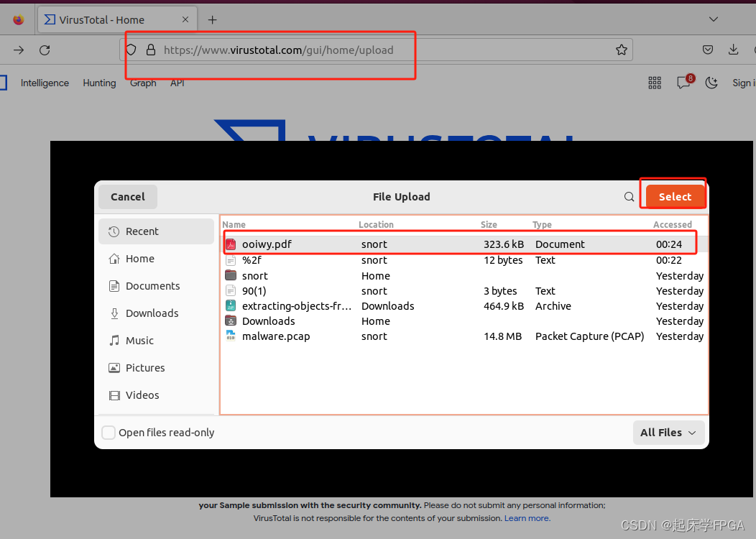Screen dimensions: 756x539
Task: Sort files by Size column header
Action: [x=489, y=225]
